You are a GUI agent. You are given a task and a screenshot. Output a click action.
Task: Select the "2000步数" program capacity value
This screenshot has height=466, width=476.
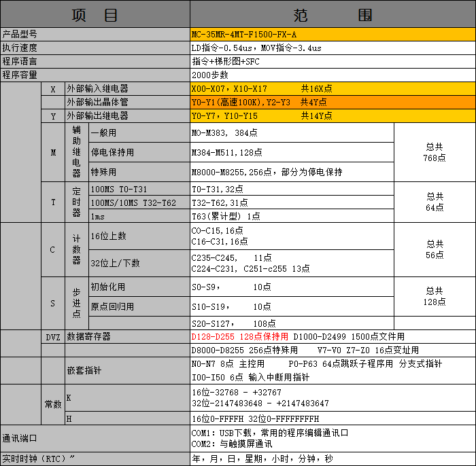point(211,75)
